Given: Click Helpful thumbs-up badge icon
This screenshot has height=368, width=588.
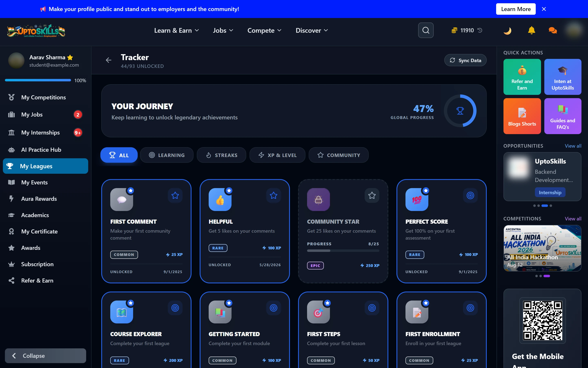Looking at the screenshot, I should (220, 200).
